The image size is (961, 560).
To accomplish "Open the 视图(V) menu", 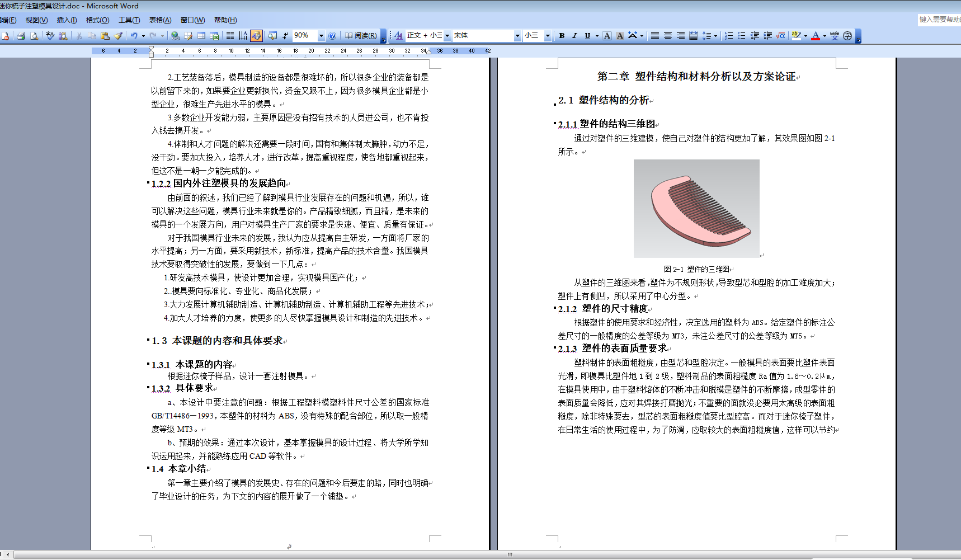I will (36, 20).
